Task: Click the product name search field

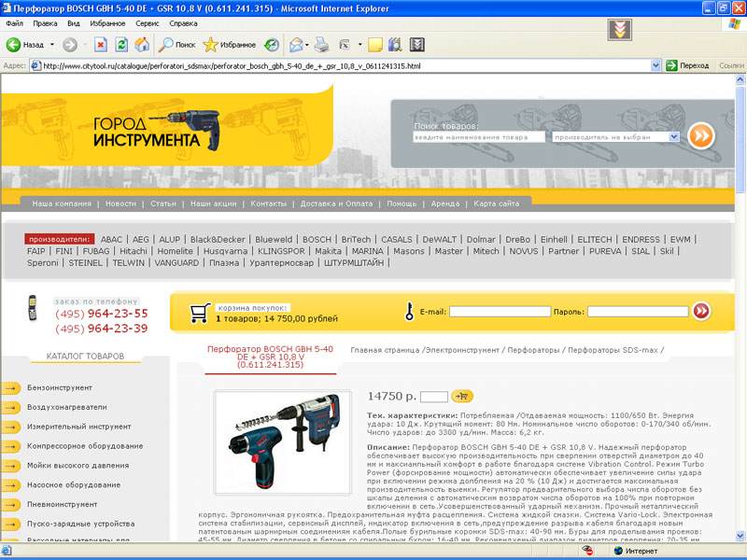Action: [478, 137]
